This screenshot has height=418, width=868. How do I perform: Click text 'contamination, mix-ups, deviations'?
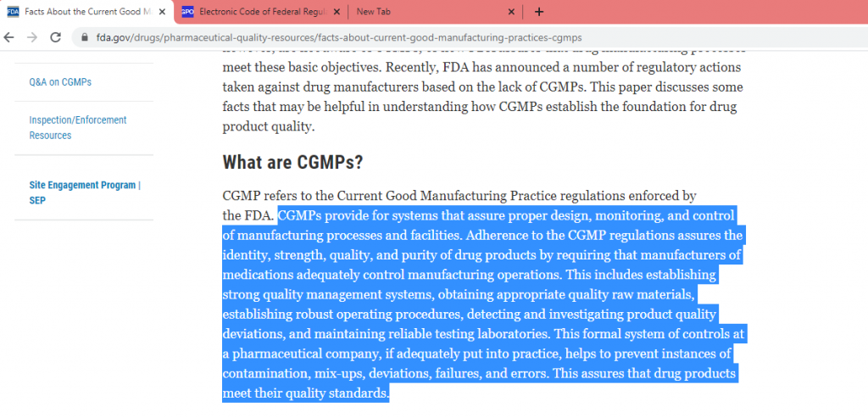325,373
